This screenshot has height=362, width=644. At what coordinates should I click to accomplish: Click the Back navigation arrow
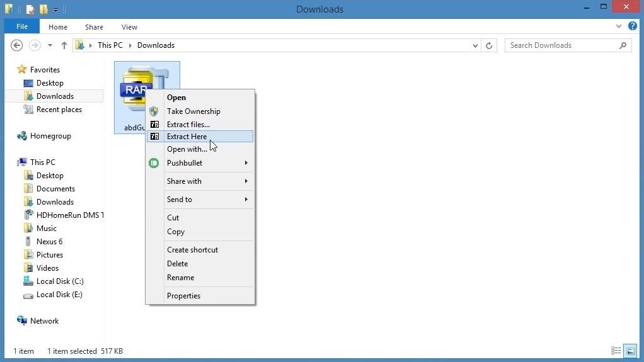click(x=17, y=45)
